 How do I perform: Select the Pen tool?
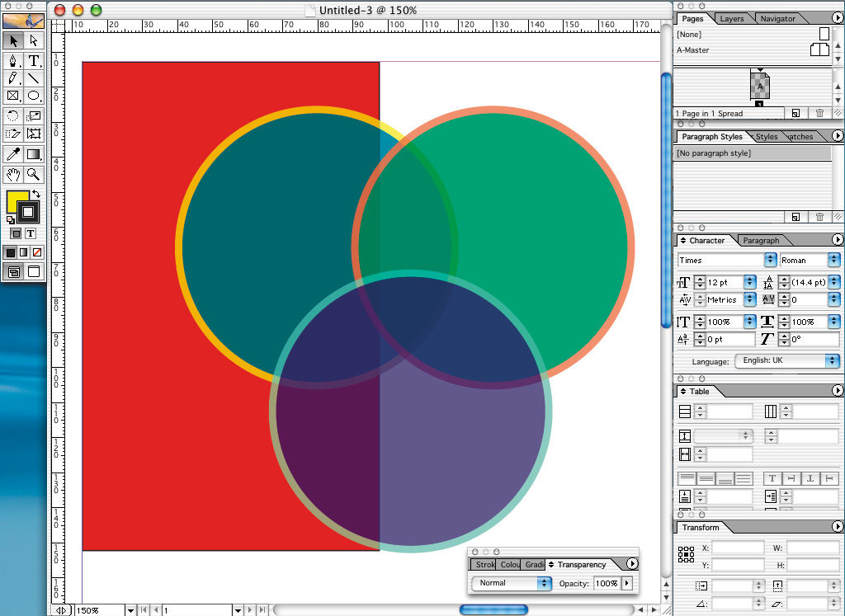[12, 60]
